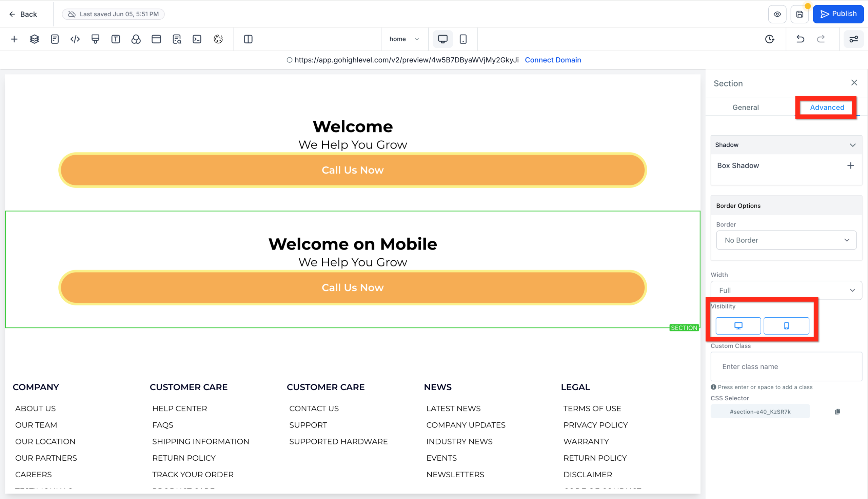Switch preview to mobile view

click(463, 39)
